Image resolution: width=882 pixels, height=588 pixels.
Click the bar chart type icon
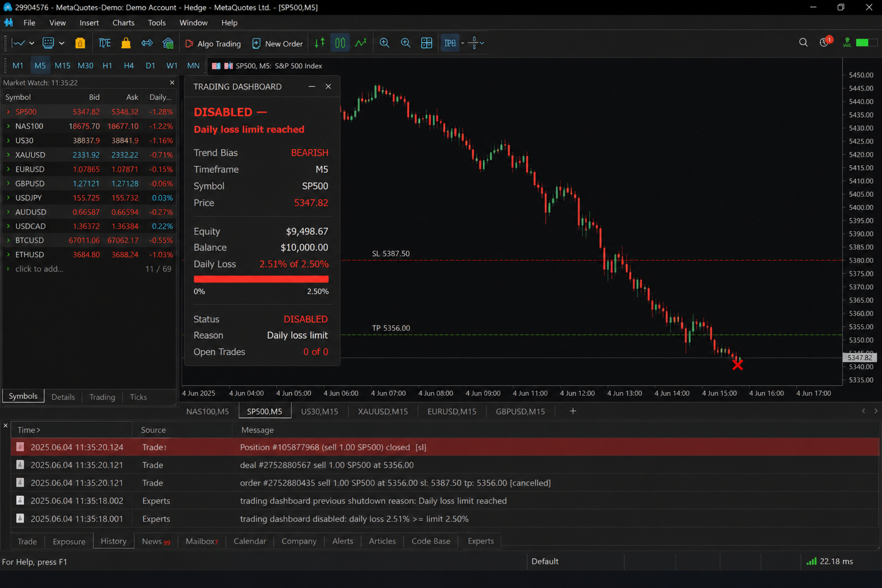[x=320, y=43]
